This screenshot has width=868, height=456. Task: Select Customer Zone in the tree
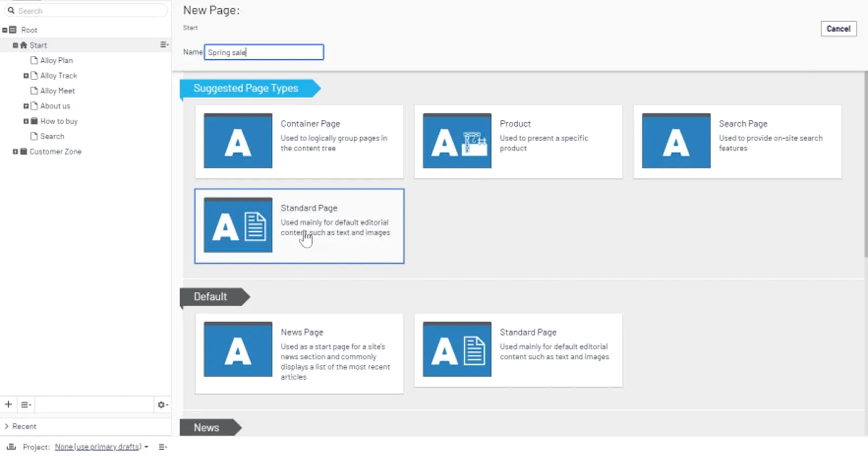pyautogui.click(x=55, y=151)
